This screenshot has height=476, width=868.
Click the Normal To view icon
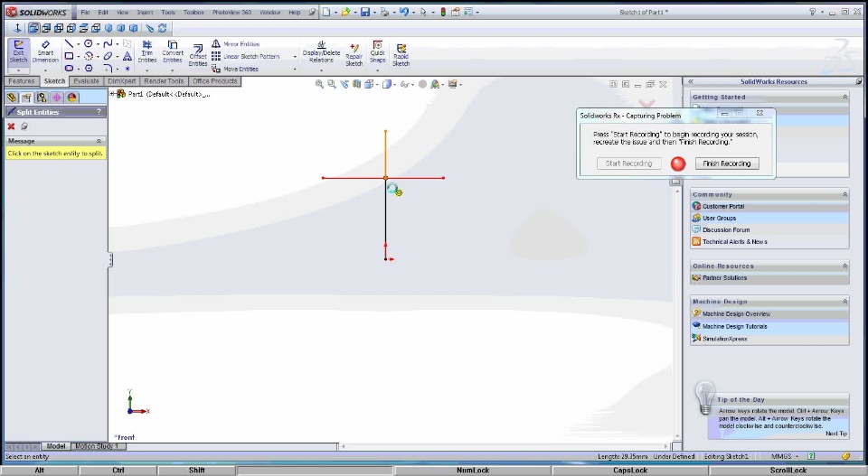17,28
